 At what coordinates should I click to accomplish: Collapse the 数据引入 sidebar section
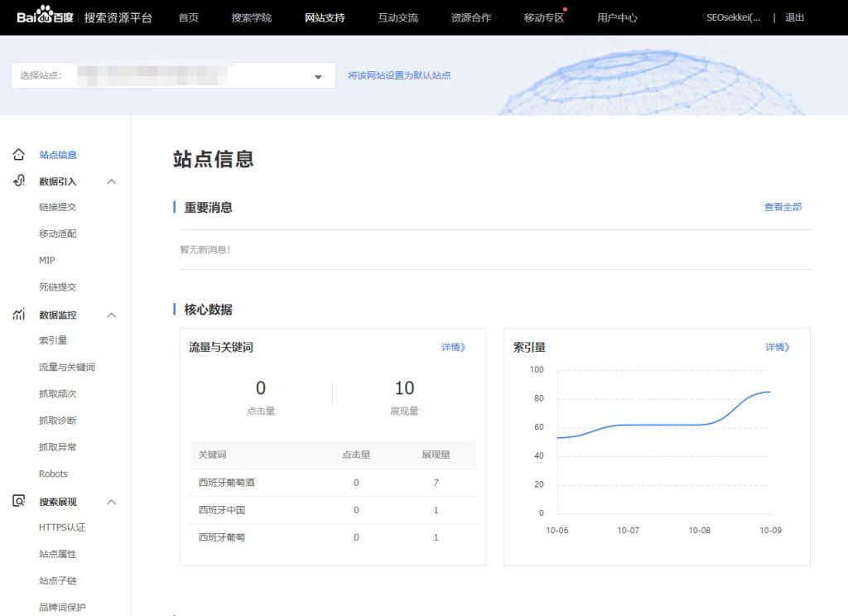coord(112,181)
